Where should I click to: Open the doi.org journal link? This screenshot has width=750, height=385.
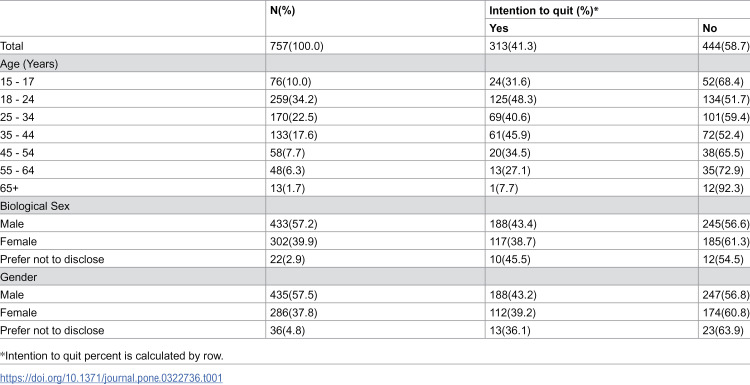111,378
